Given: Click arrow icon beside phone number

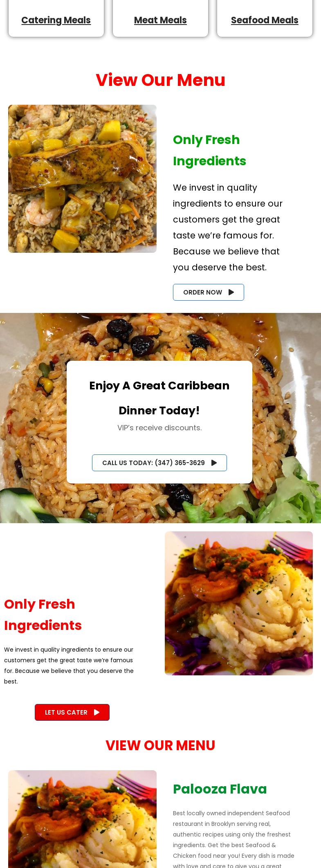Looking at the screenshot, I should coord(214,463).
